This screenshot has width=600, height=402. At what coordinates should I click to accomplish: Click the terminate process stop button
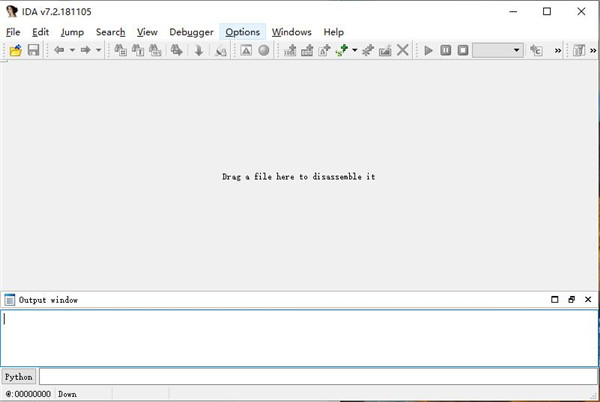point(462,50)
